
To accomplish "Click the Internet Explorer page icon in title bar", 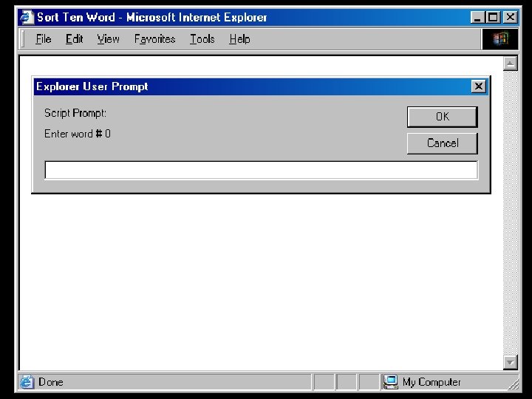I will pyautogui.click(x=27, y=17).
